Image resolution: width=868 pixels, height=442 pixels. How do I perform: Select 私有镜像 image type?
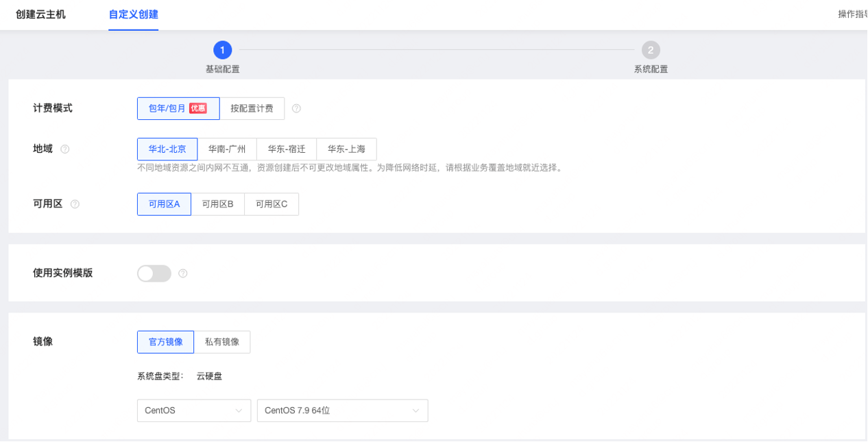(x=222, y=342)
